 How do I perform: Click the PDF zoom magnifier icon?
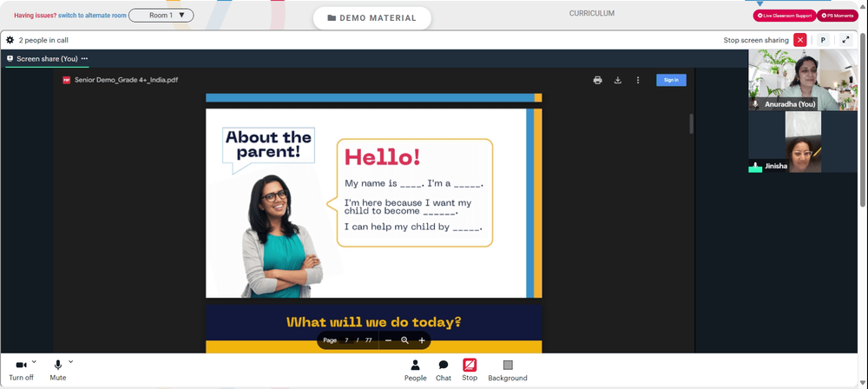[x=404, y=340]
